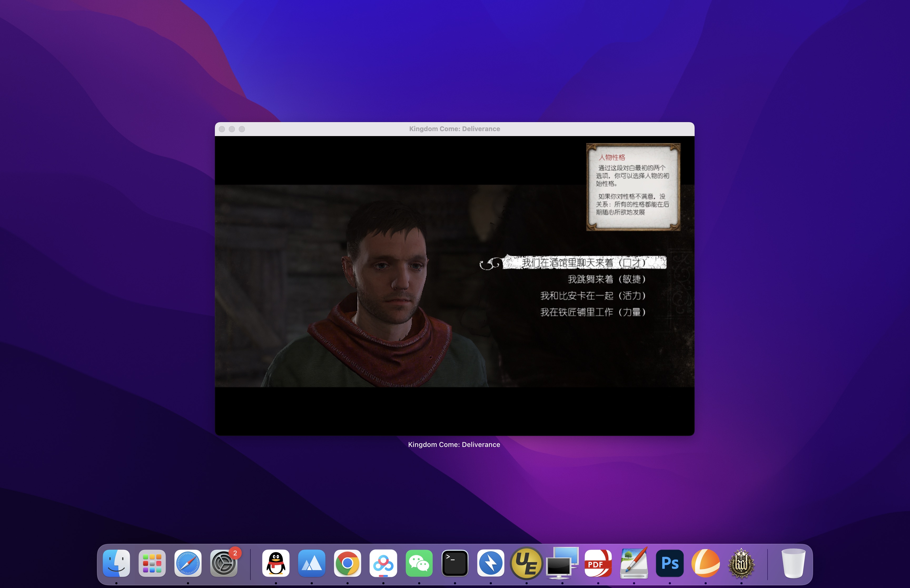
Task: Open WeChat from the dock
Action: [419, 563]
